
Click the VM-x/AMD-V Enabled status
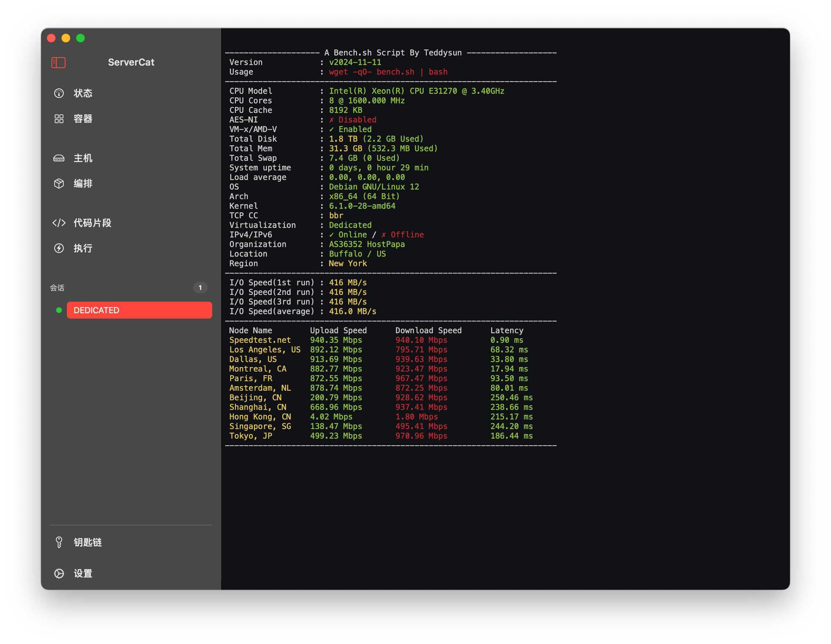pos(350,130)
